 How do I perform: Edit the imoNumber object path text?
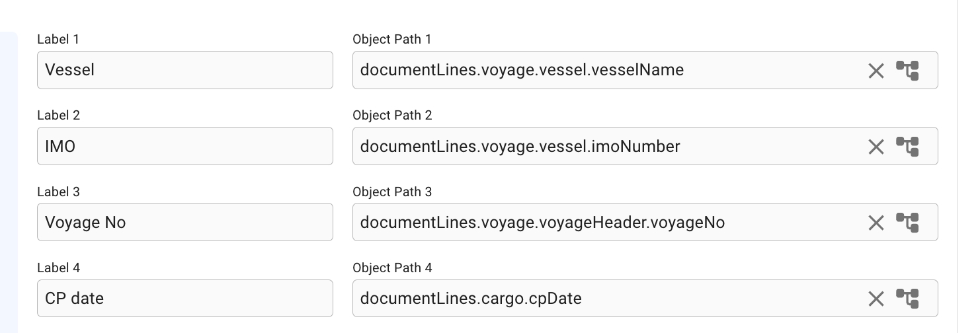click(x=520, y=146)
